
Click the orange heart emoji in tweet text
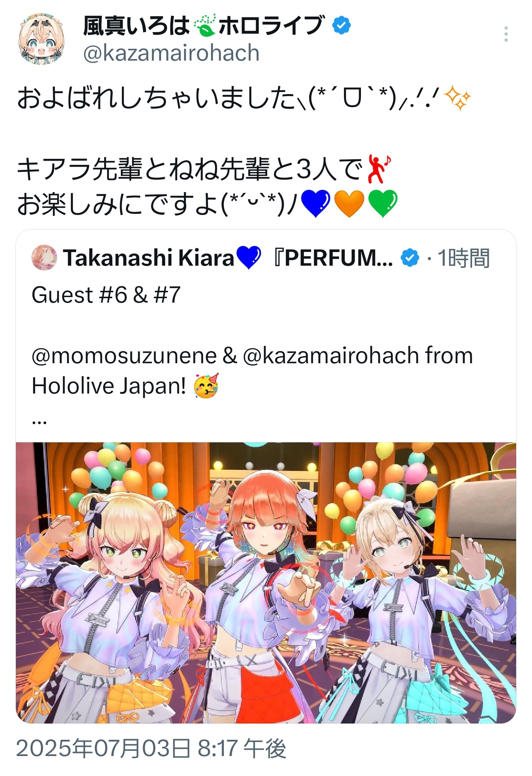click(x=349, y=204)
